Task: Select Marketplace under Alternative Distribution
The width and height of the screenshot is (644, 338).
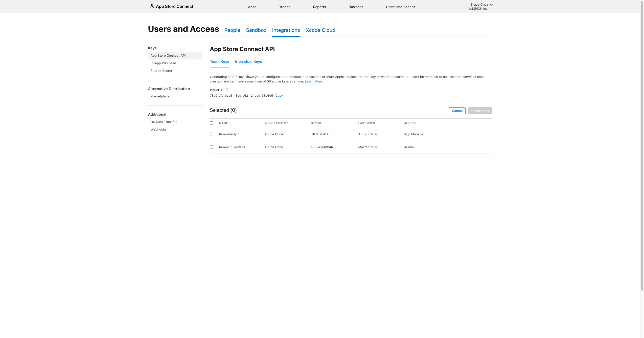Action: [x=160, y=96]
